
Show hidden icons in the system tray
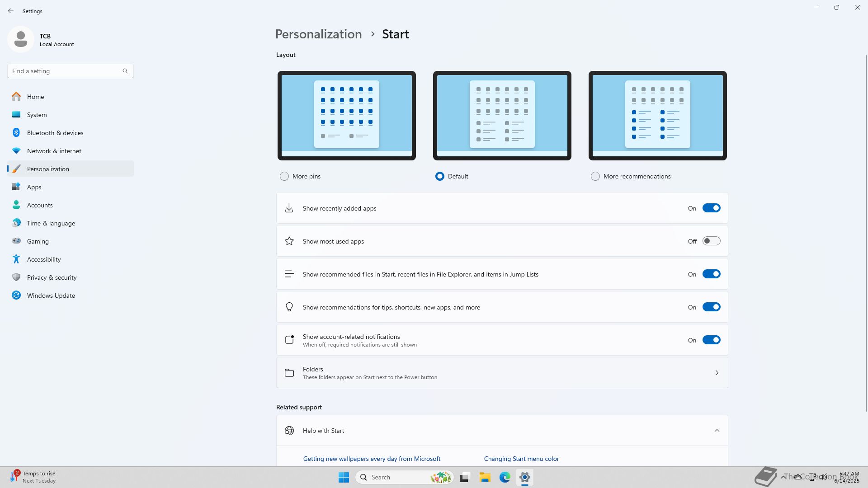point(783,477)
